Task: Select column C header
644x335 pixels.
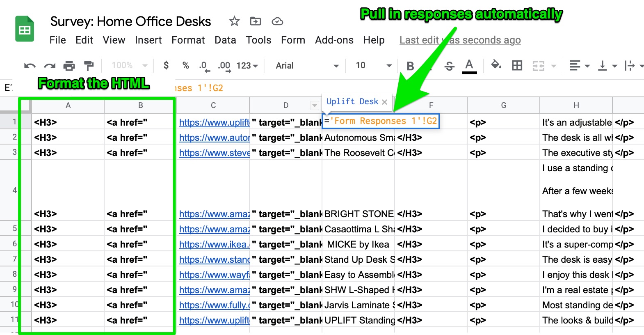Action: click(x=213, y=106)
